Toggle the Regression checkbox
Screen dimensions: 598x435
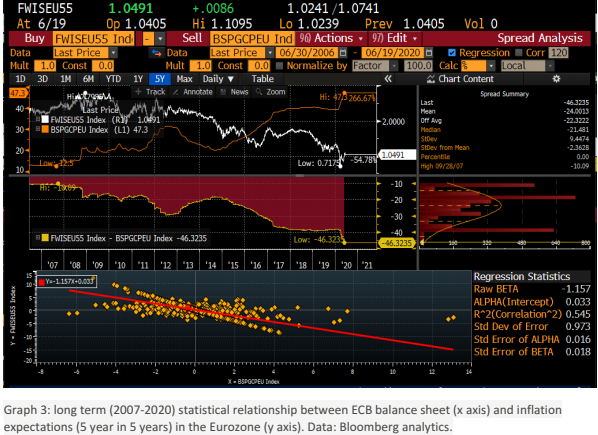click(x=452, y=53)
